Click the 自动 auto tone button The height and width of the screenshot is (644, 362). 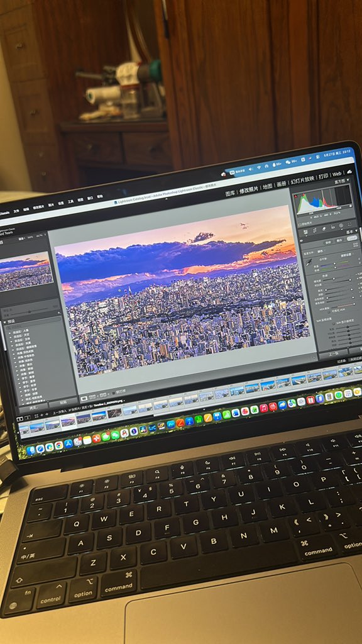click(x=328, y=242)
